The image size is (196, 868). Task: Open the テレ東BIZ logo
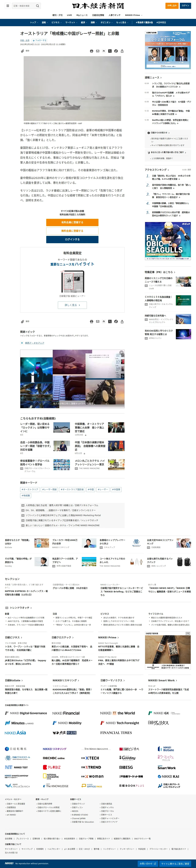(x=52, y=767)
